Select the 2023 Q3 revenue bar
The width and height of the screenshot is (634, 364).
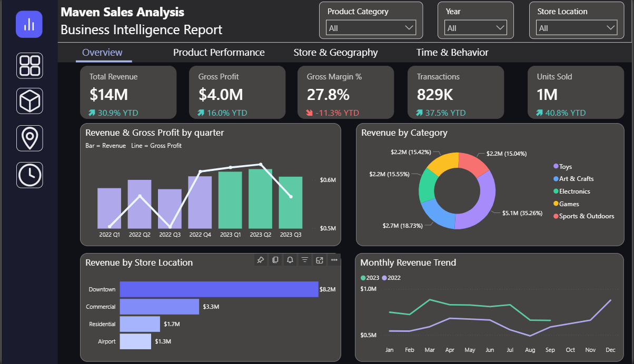click(x=291, y=203)
